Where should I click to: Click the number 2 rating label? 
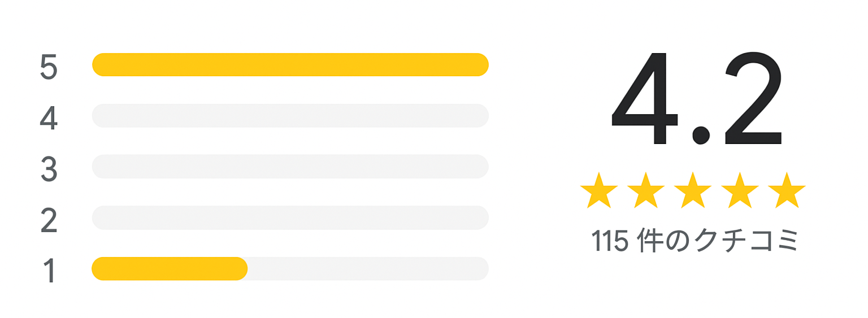49,220
